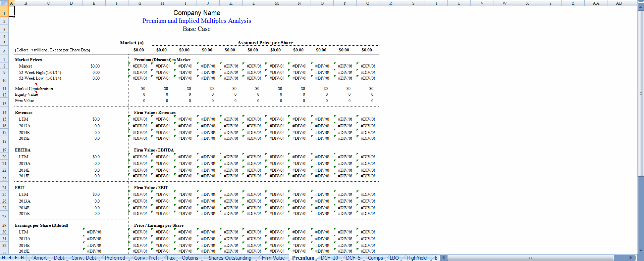
Task: Click the Dollars in millions note cell
Action: coord(52,50)
